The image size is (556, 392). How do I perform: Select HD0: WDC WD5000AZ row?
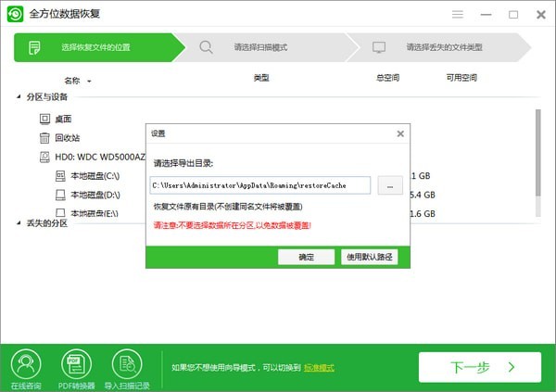92,157
